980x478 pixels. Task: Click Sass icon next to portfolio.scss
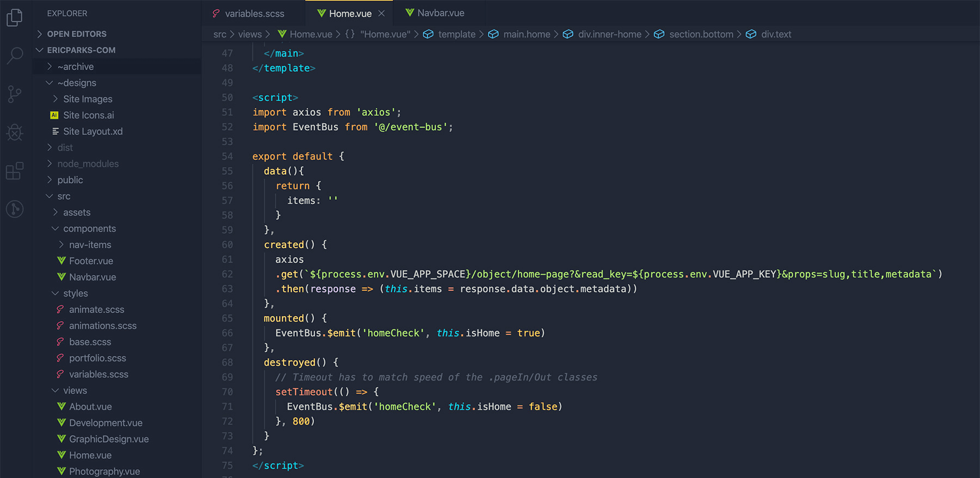60,358
